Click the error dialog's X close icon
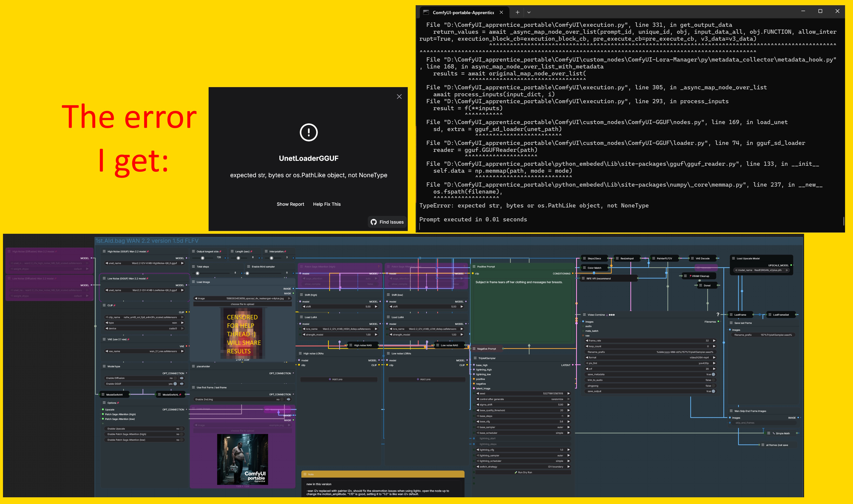The image size is (853, 504). point(399,97)
